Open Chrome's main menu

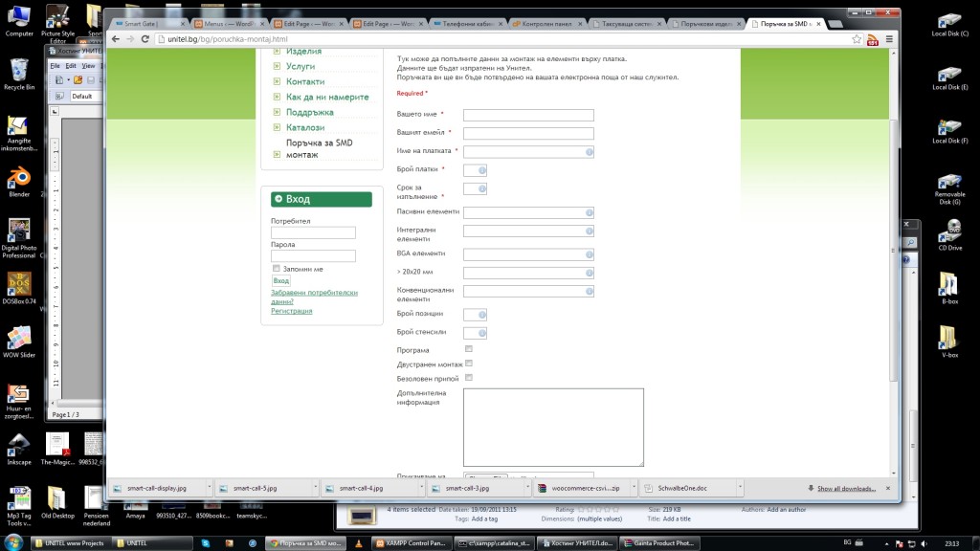[889, 38]
